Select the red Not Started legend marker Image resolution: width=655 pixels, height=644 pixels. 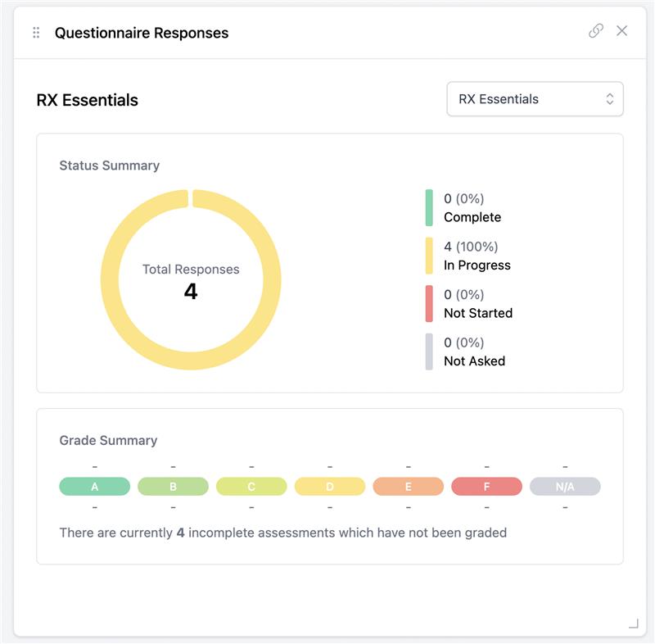pos(429,303)
